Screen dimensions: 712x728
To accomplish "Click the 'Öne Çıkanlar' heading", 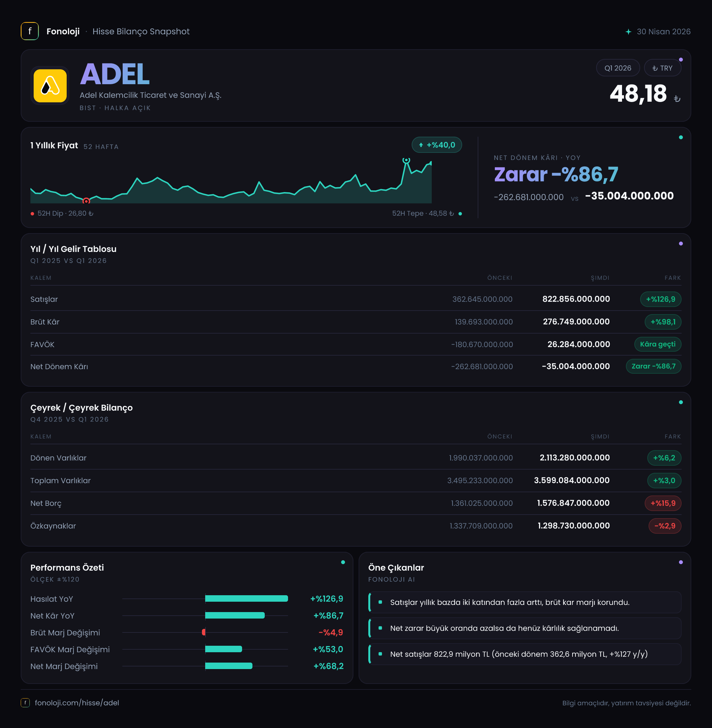I will (396, 567).
